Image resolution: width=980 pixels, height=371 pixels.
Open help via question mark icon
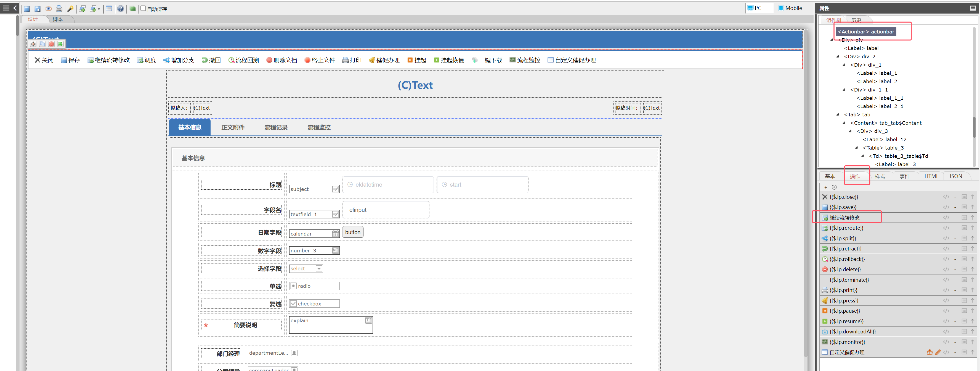[120, 8]
